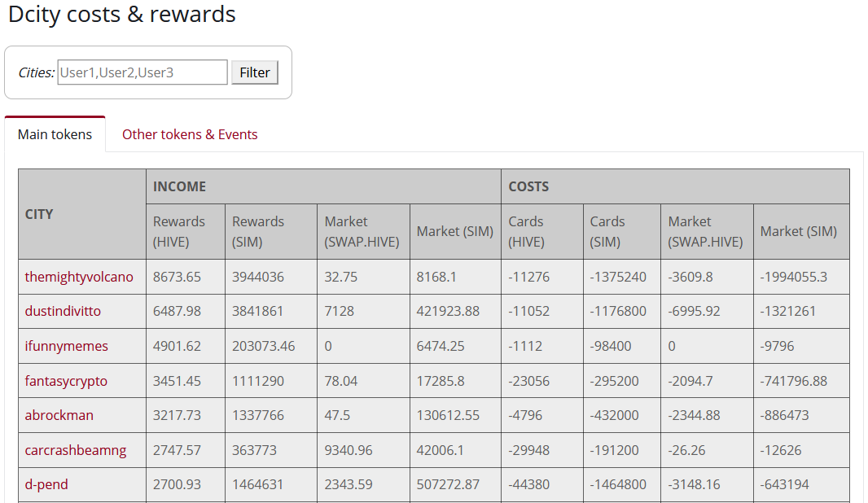Open the abrockman city link
The width and height of the screenshot is (868, 503).
click(59, 415)
